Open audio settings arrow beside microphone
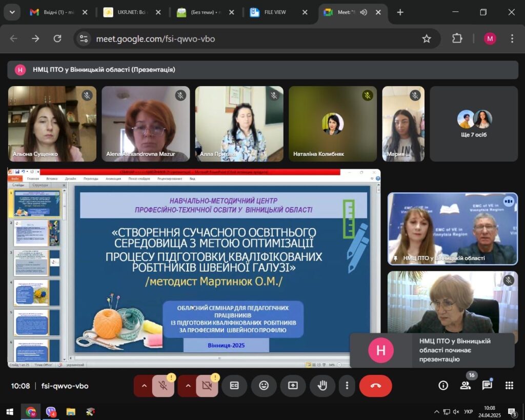Image resolution: width=525 pixels, height=420 pixels. [x=144, y=386]
